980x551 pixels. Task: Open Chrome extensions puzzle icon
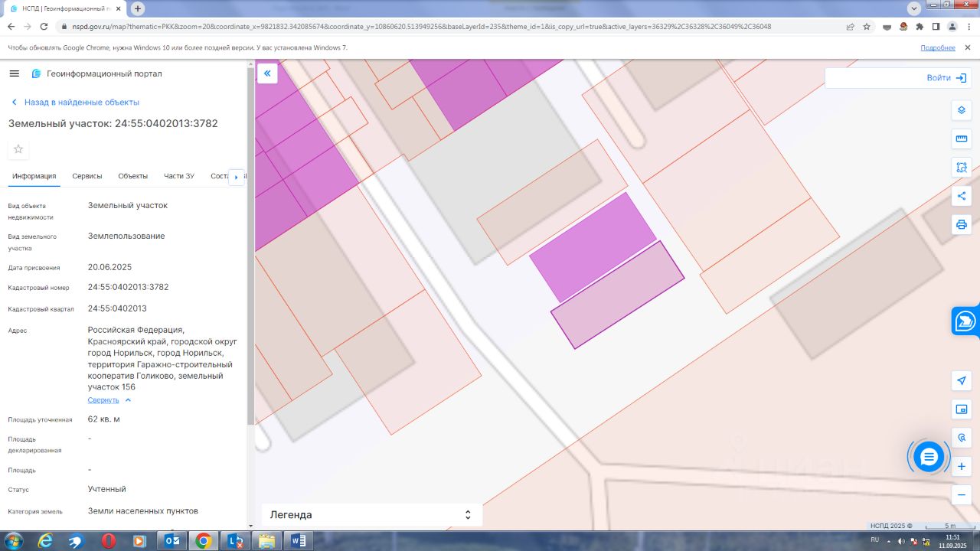click(x=920, y=26)
